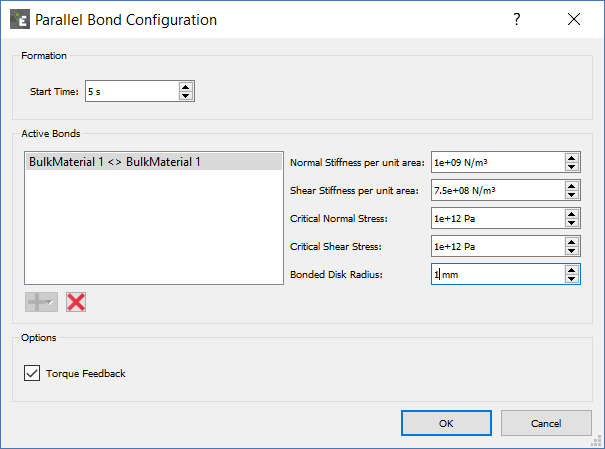Increment Normal Stiffness per unit area
Viewport: 605px width, 449px height.
point(571,158)
